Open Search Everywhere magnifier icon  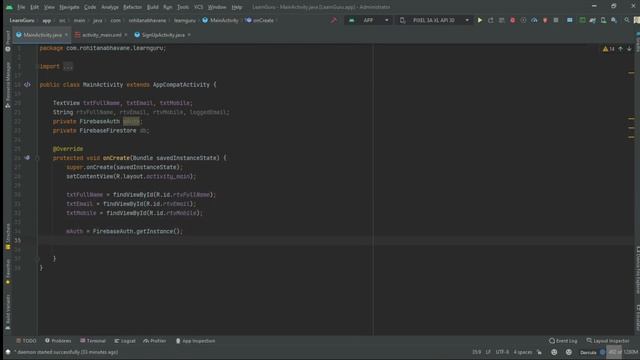point(627,20)
